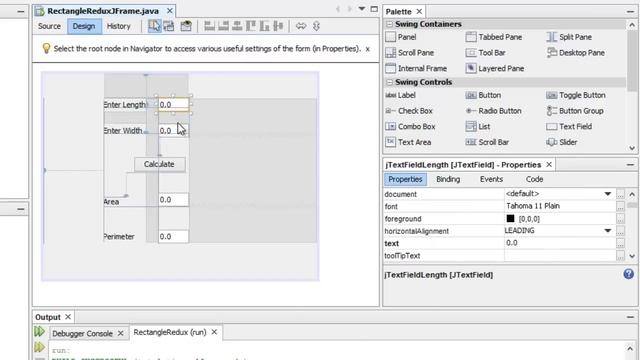This screenshot has height=360, width=640.
Task: Pick the Label control from the palette
Action: (x=400, y=95)
